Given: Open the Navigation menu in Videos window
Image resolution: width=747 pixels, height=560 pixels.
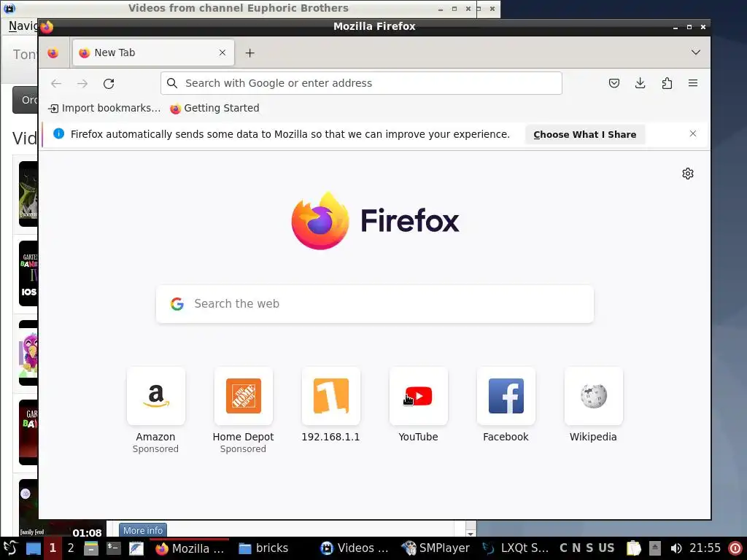Looking at the screenshot, I should pos(23,26).
